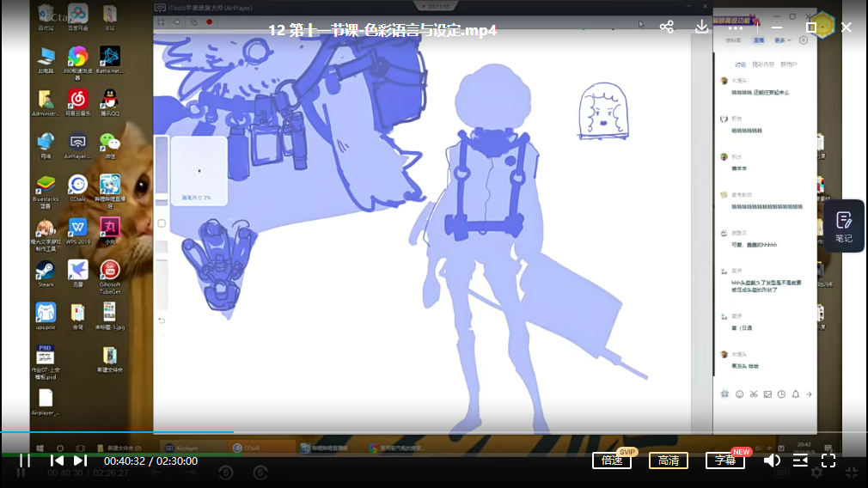
Task: Open the Administrator folder icon
Action: tap(46, 103)
